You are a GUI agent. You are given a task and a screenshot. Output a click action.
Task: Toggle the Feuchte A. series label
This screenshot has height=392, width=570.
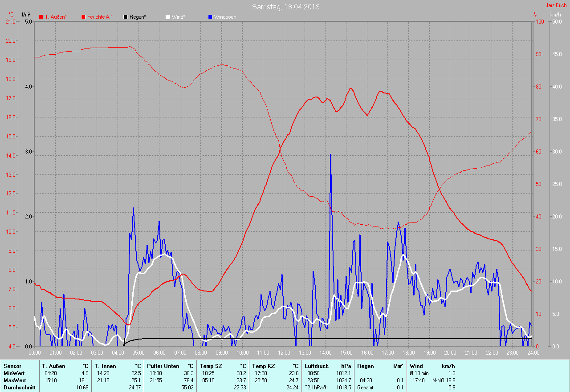click(100, 17)
